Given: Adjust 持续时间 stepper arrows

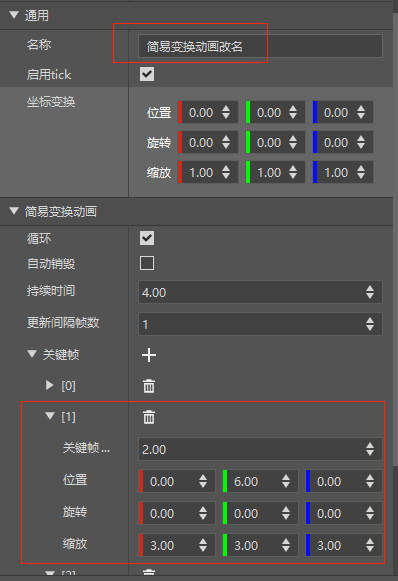Looking at the screenshot, I should 370,292.
